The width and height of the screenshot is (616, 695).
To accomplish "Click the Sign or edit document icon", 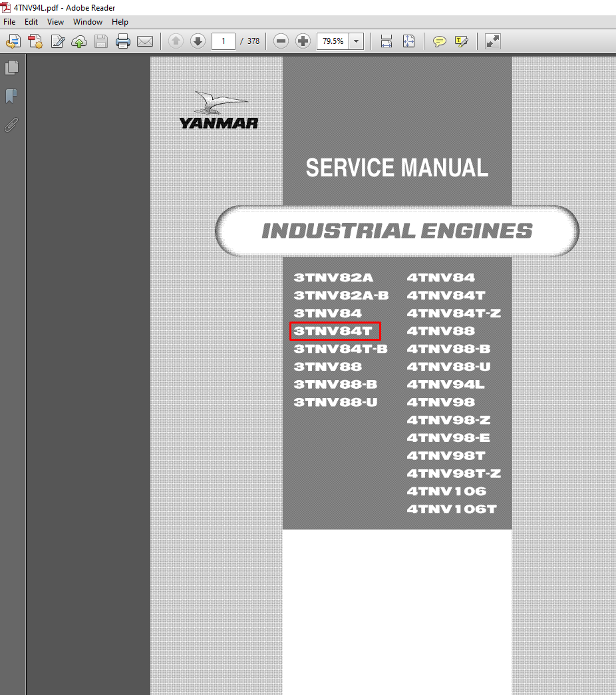I will point(58,42).
